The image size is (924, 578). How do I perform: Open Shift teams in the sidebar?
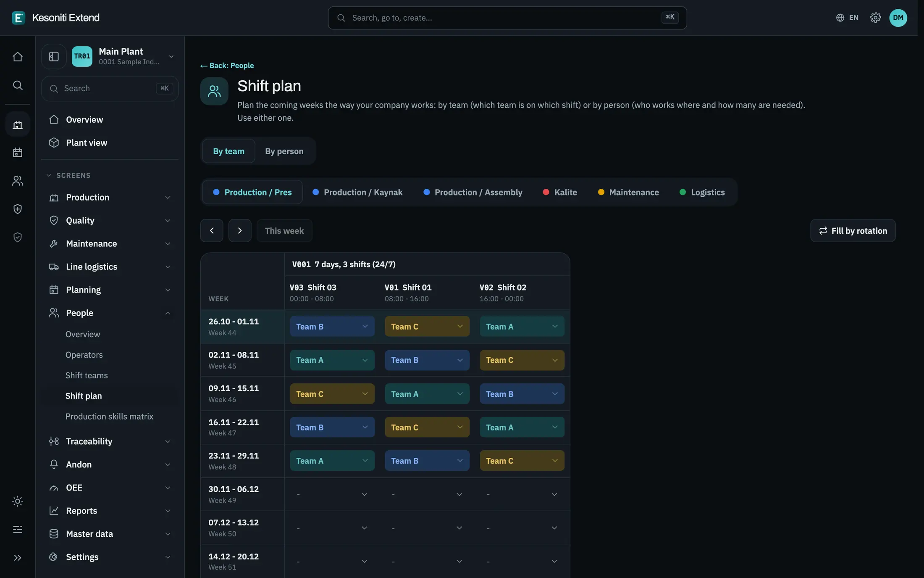(x=87, y=375)
